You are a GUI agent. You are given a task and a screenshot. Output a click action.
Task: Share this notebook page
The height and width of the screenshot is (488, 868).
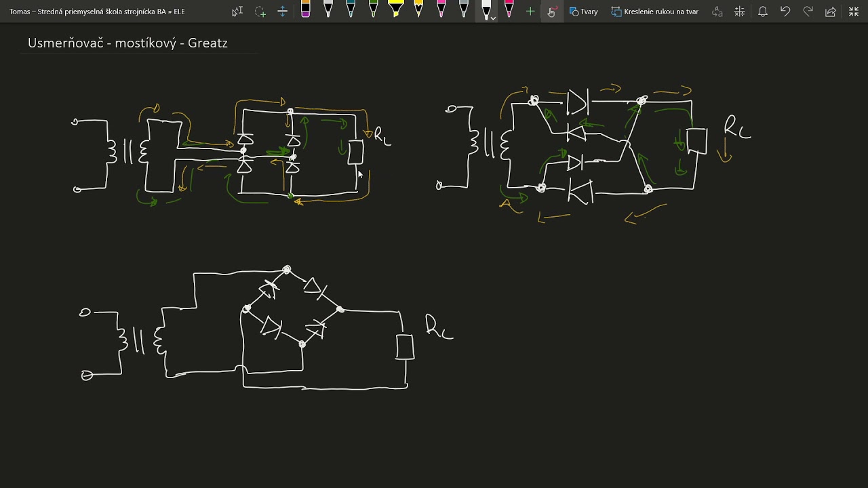point(831,12)
